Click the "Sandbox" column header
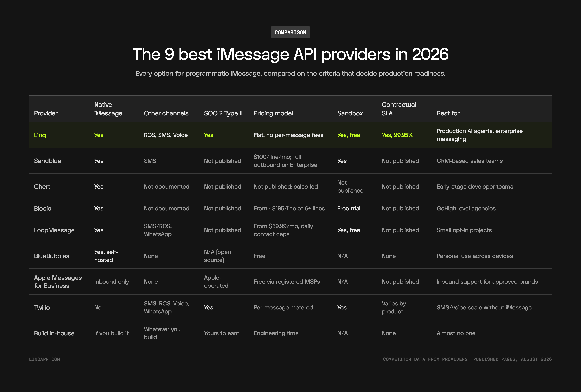Viewport: 581px width, 392px height. click(350, 113)
